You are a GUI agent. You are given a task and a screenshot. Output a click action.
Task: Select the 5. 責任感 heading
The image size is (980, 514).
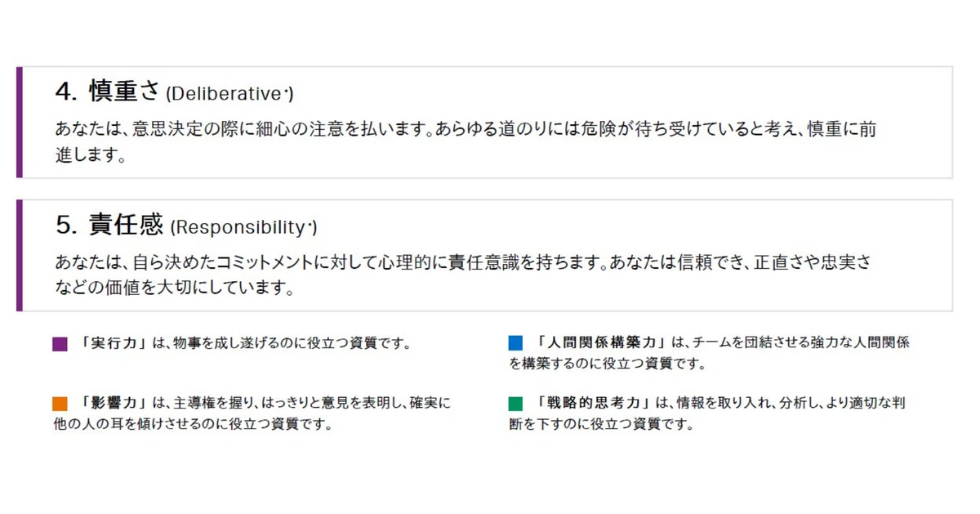click(x=109, y=224)
